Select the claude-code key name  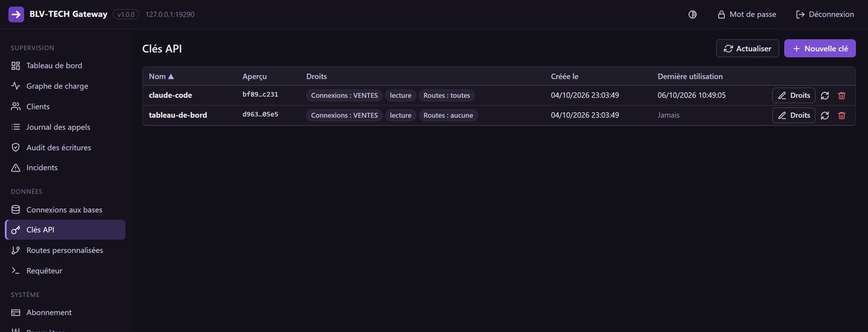coord(170,96)
